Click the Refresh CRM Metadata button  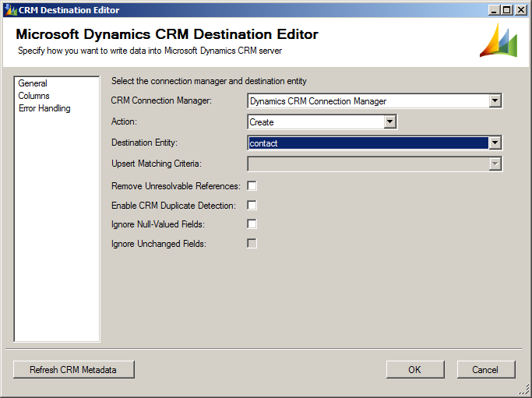click(x=74, y=369)
